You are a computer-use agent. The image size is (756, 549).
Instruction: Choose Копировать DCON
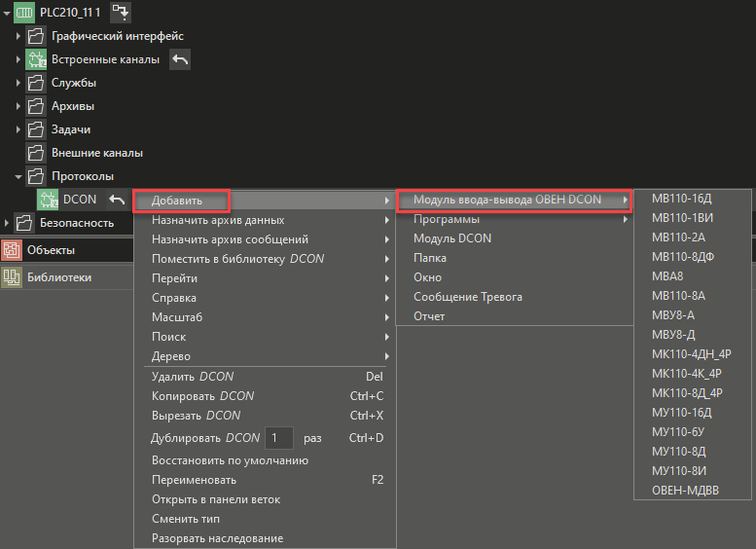(x=265, y=396)
